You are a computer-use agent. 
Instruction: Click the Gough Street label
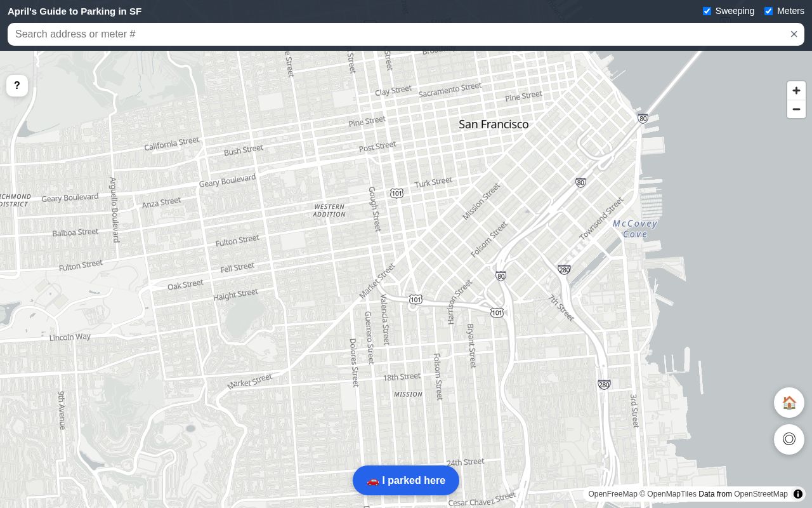375,209
